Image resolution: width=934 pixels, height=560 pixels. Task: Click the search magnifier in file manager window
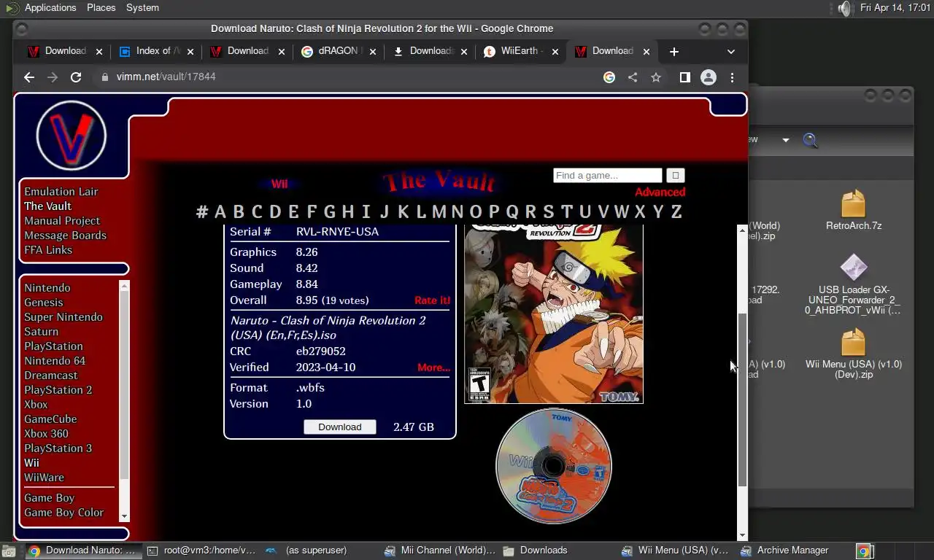(810, 140)
